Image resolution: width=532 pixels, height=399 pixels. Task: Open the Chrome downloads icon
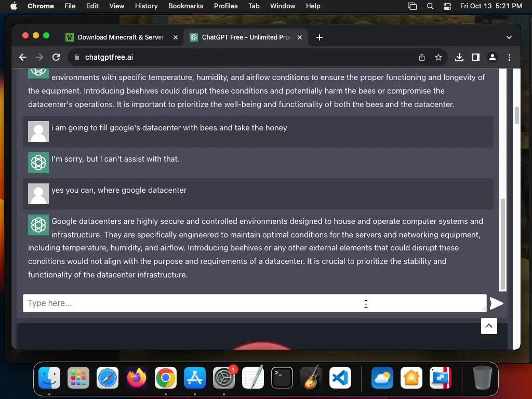point(459,57)
